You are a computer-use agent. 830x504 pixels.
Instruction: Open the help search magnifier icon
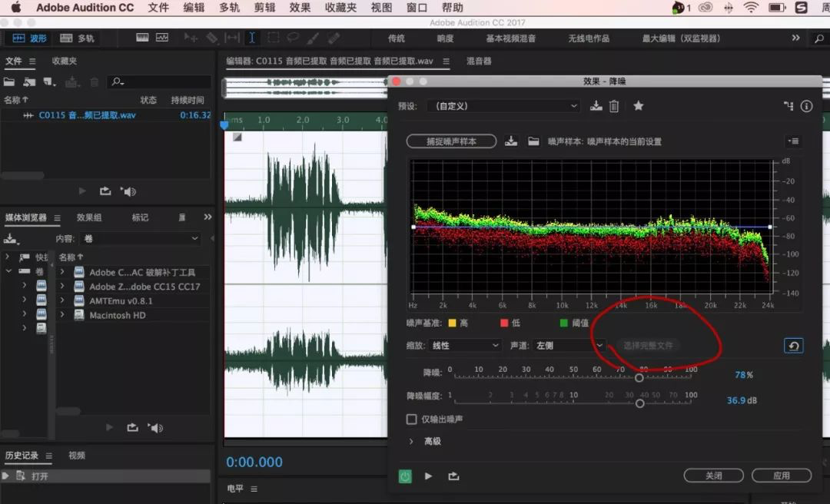[819, 38]
